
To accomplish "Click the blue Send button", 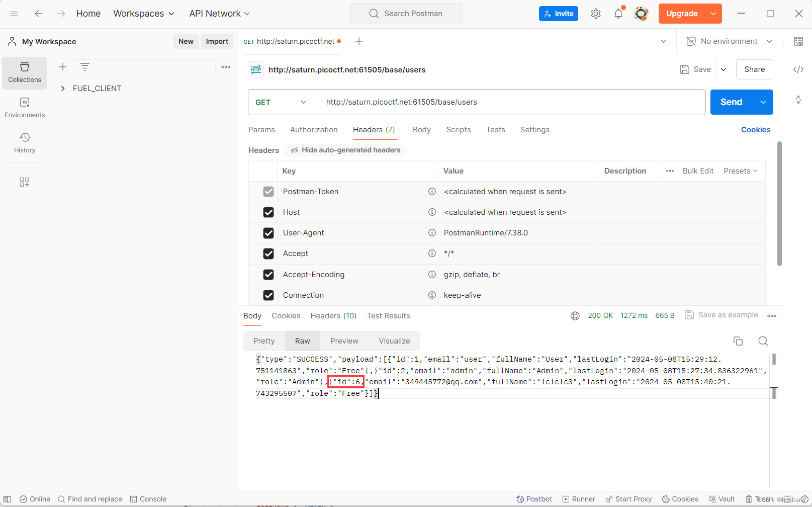I will coord(732,102).
